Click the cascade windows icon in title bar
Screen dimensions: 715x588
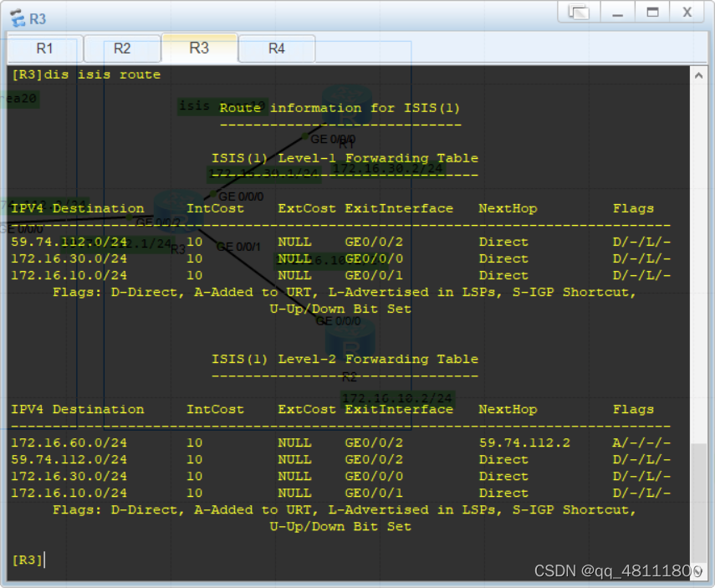[578, 13]
